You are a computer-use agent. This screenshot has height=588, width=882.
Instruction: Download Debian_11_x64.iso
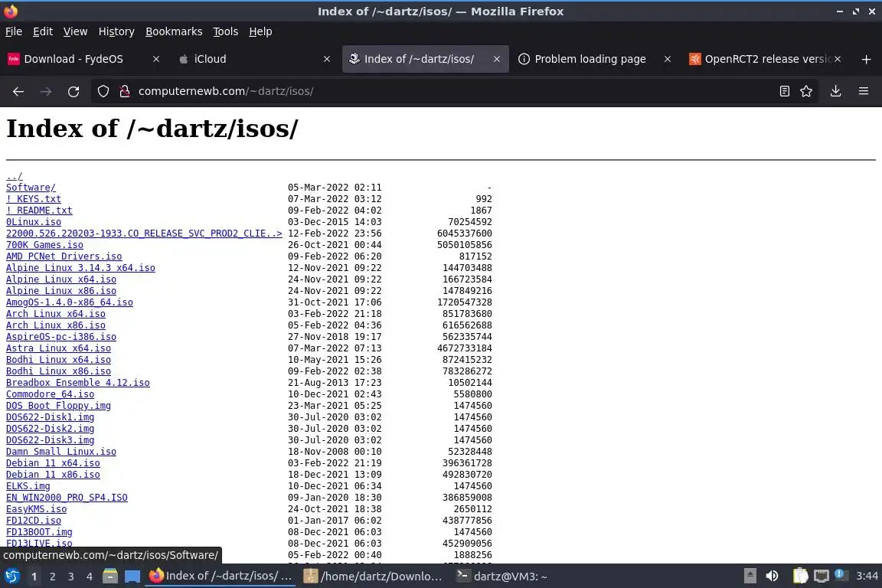click(x=53, y=463)
